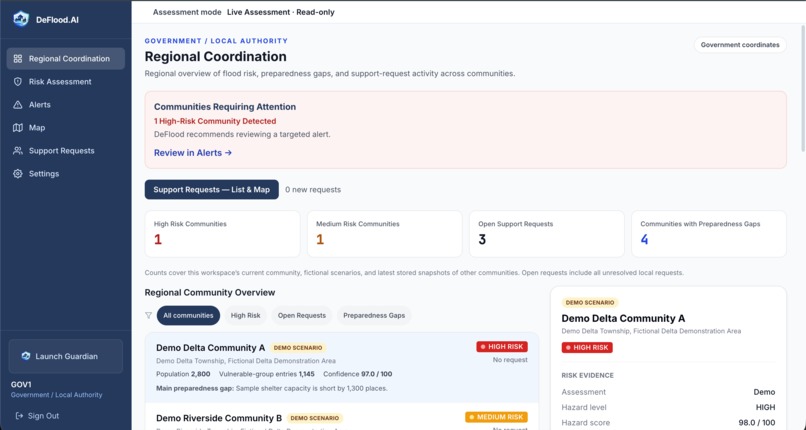This screenshot has width=806, height=430.
Task: Go to the Alerts page
Action: [x=66, y=105]
